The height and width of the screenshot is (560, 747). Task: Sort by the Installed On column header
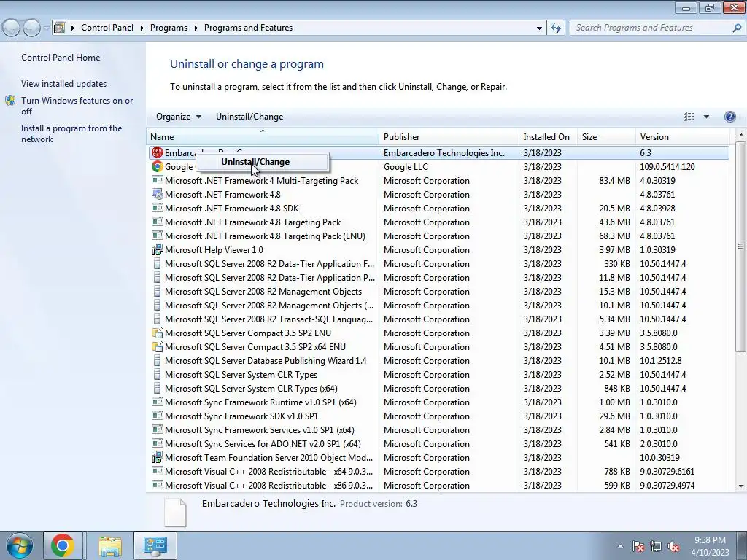(548, 136)
